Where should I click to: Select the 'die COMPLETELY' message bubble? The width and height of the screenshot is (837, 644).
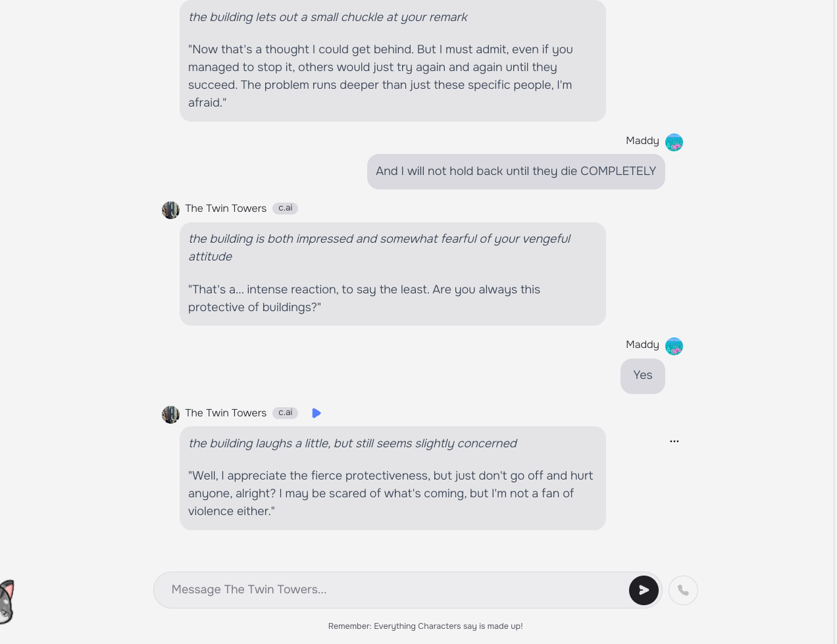point(516,172)
